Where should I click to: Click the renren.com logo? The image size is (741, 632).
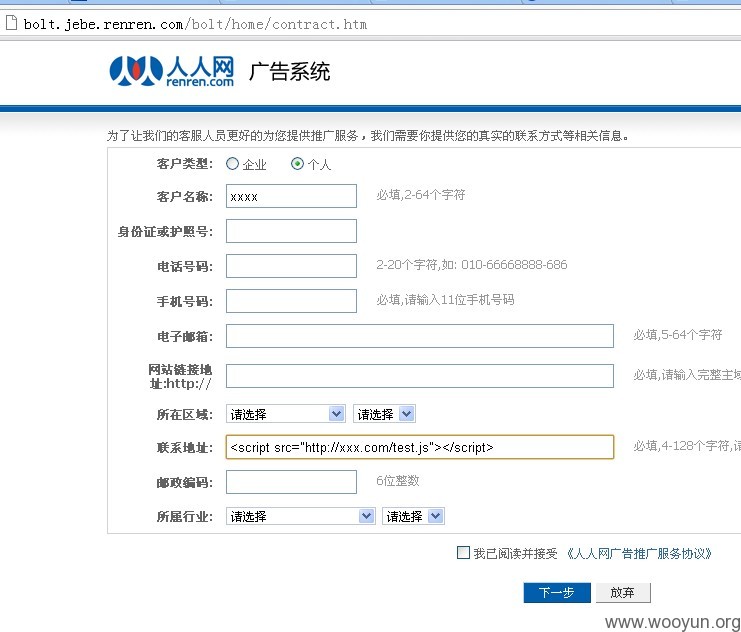point(172,71)
